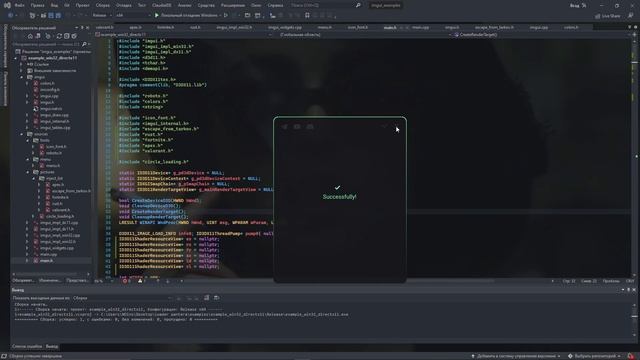The width and height of the screenshot is (640, 360).
Task: Click the bookmark icon in the toolbar
Action: click(307, 16)
